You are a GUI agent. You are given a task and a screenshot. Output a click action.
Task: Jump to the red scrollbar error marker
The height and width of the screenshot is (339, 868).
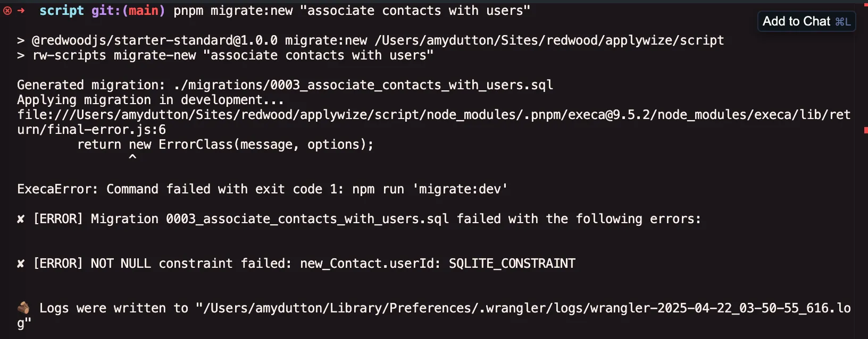866,130
